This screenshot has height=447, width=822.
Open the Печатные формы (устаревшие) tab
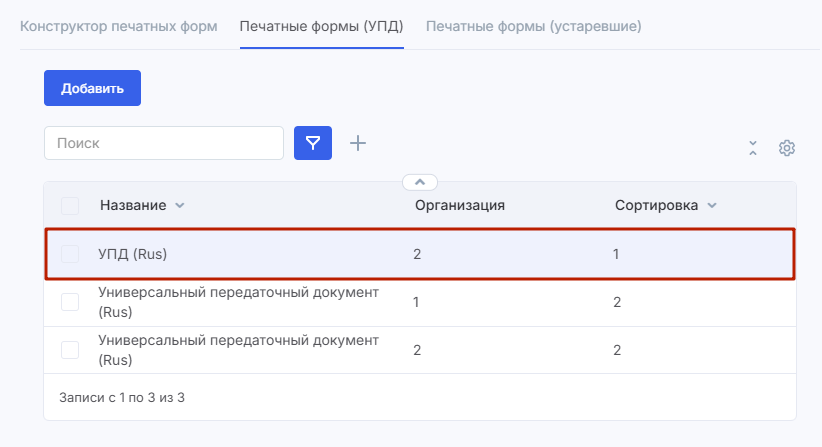tap(533, 25)
